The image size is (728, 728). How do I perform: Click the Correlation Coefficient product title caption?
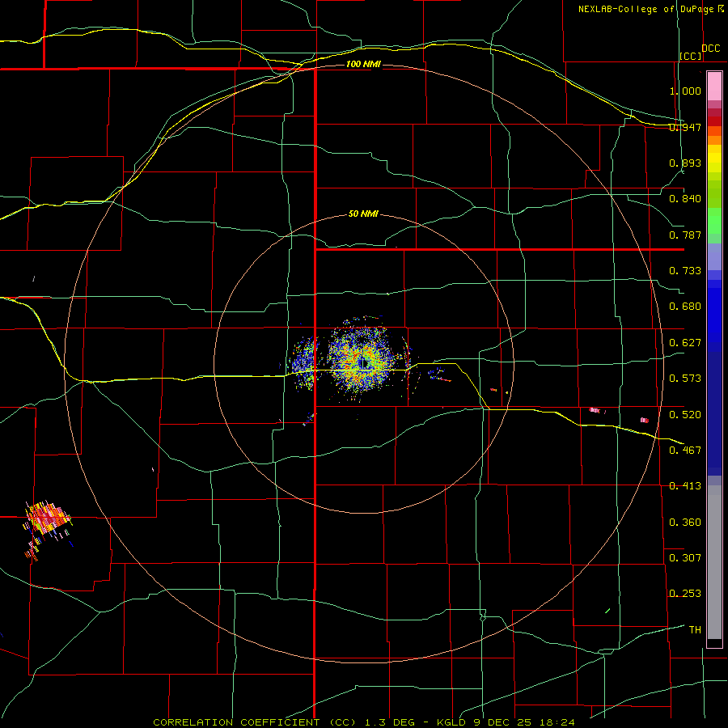364,722
